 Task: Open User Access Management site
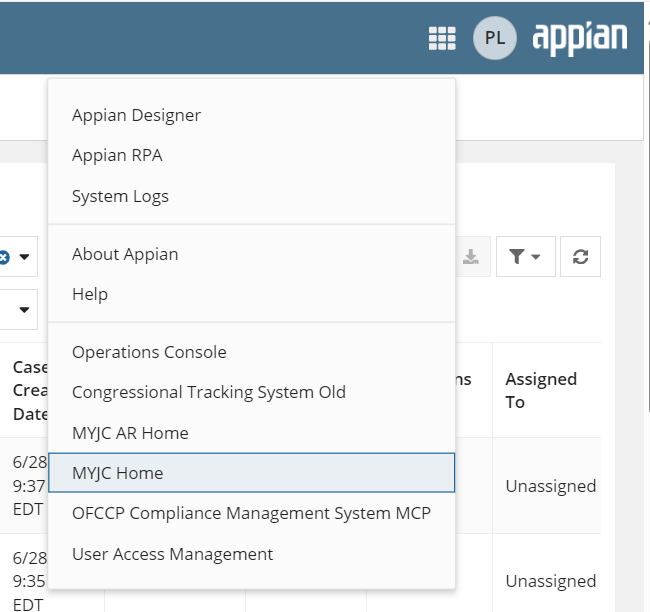(x=252, y=554)
